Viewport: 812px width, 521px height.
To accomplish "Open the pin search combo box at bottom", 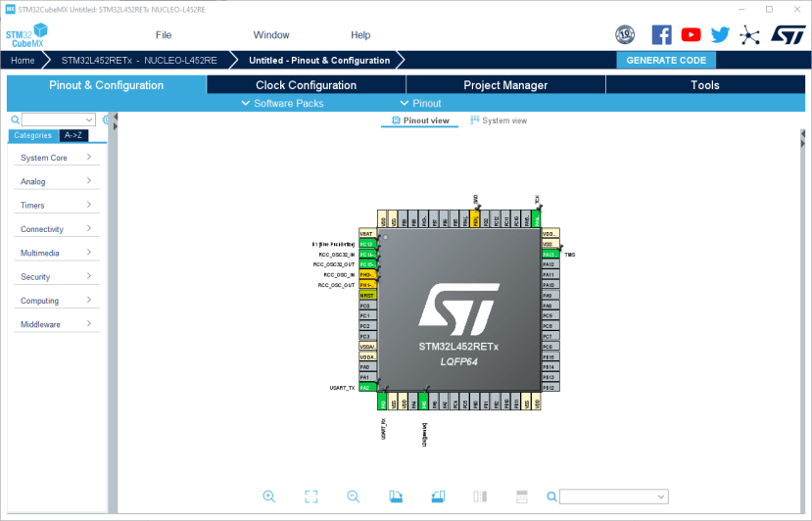I will (614, 497).
